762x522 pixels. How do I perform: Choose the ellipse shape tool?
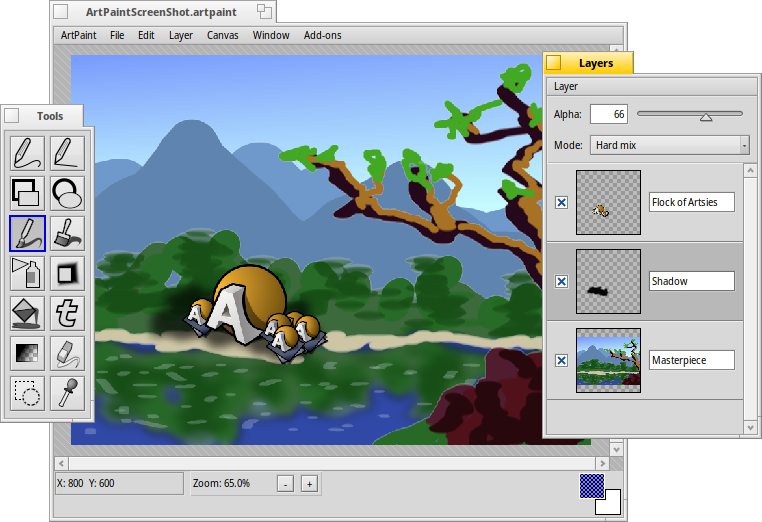[x=67, y=193]
